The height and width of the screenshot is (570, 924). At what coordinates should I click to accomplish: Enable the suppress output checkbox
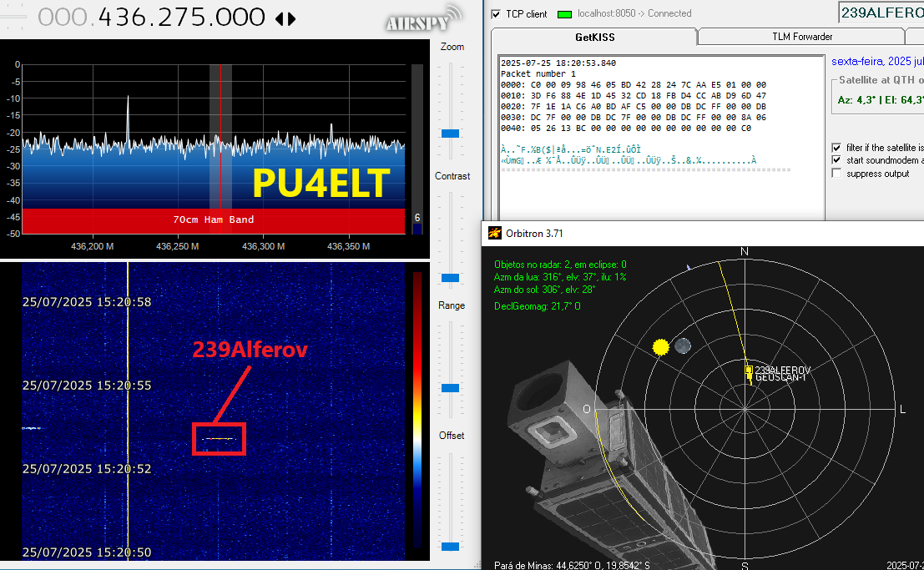pos(836,174)
